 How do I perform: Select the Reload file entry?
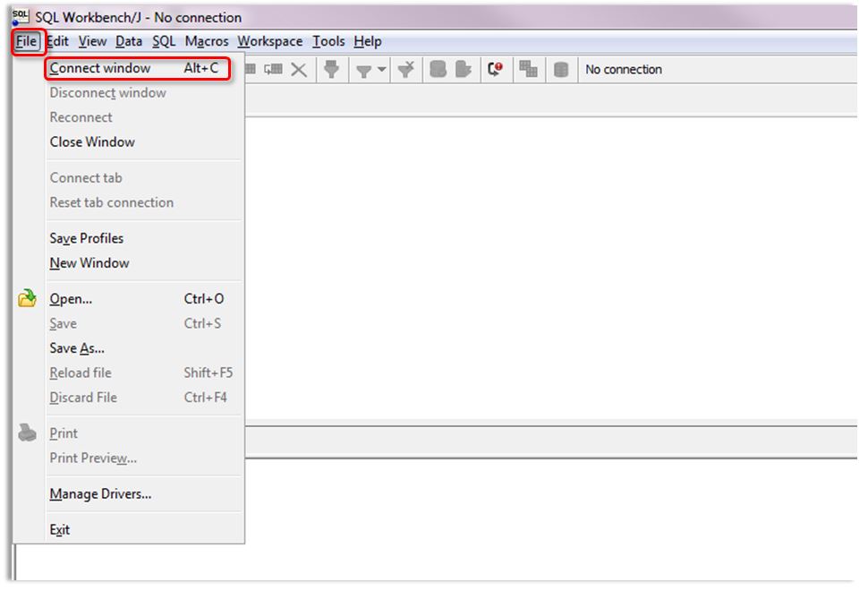[145, 373]
